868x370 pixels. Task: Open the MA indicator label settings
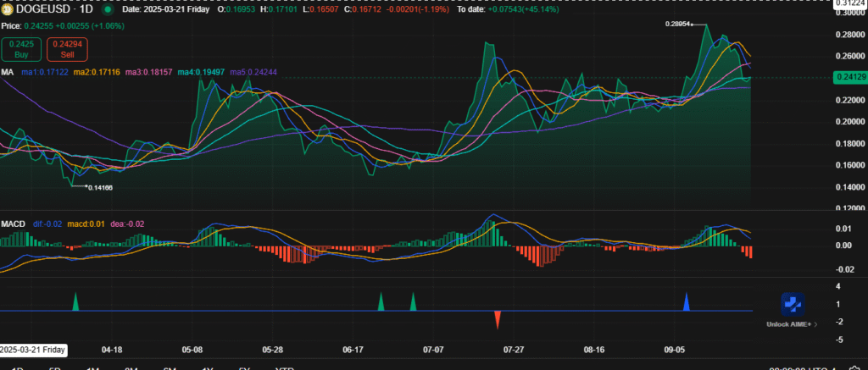pos(7,72)
